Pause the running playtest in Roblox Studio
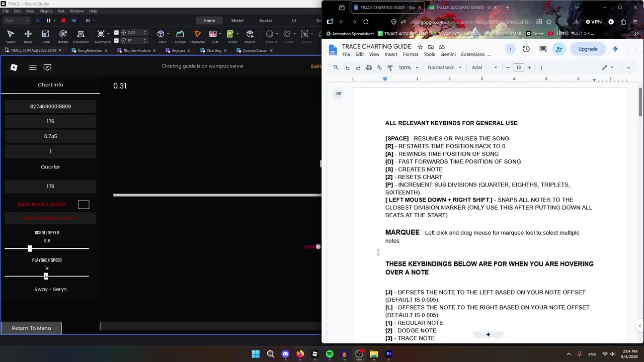The width and height of the screenshot is (644, 362). tap(49, 21)
